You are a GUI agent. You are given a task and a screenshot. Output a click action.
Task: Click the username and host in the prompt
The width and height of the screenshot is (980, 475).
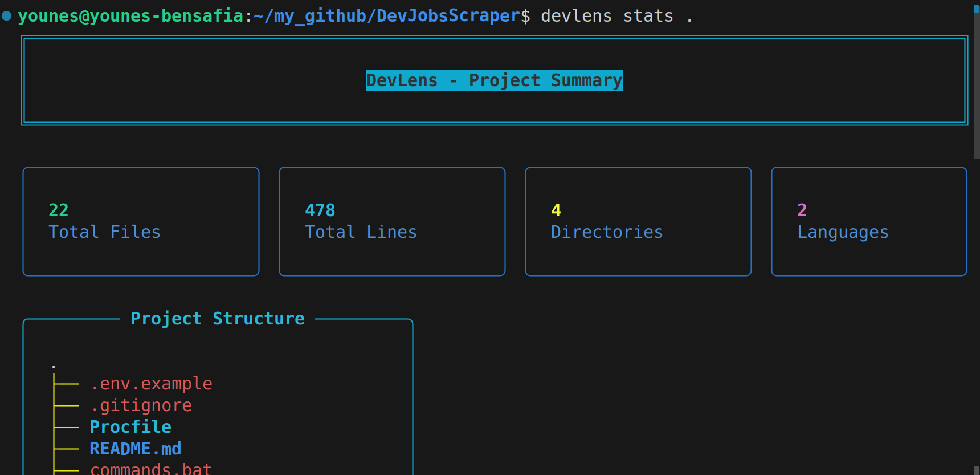click(130, 16)
